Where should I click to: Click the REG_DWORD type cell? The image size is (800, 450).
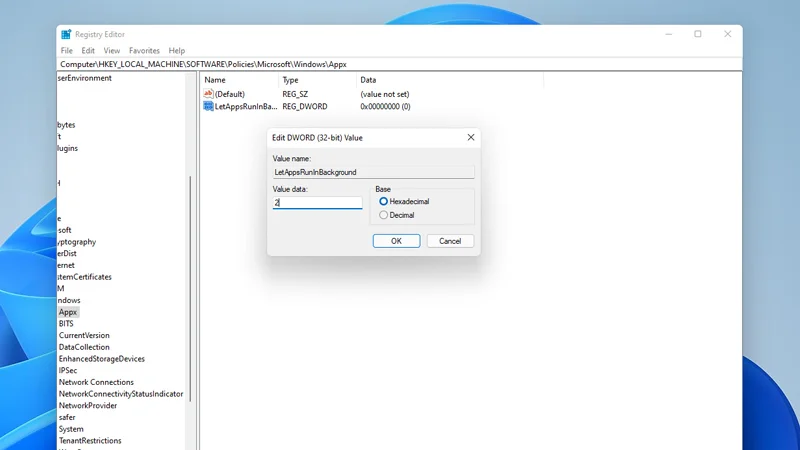tap(305, 106)
